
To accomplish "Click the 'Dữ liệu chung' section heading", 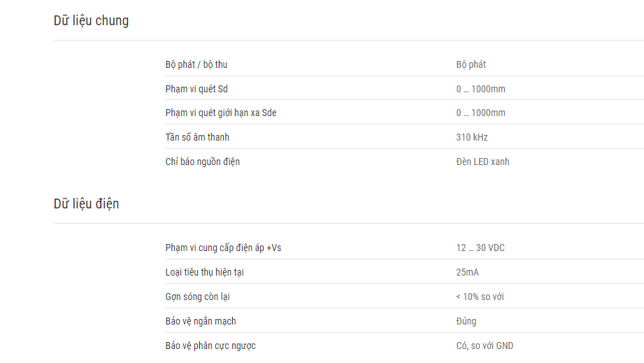I will pyautogui.click(x=91, y=20).
